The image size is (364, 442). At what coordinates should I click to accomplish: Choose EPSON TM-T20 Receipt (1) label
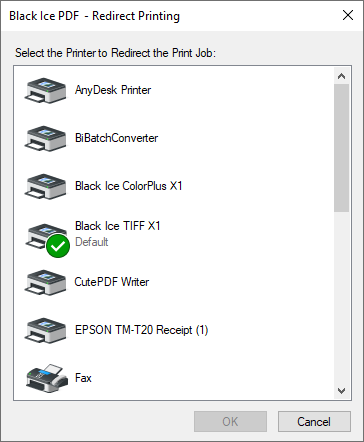click(142, 330)
